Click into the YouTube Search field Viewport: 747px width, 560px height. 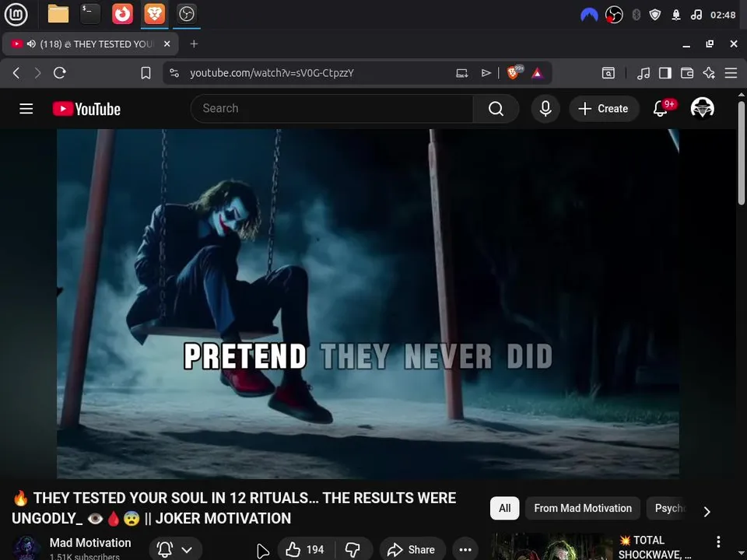click(x=332, y=109)
